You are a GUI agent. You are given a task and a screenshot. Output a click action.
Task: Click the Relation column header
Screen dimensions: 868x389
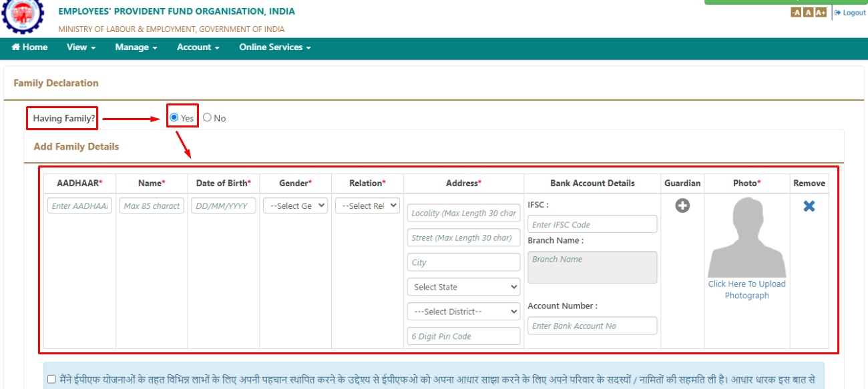coord(367,183)
